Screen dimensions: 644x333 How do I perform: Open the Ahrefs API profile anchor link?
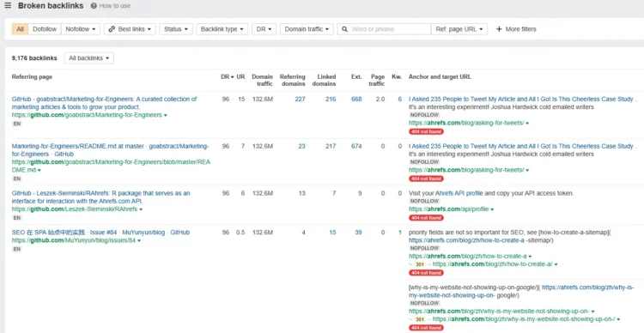tap(459, 193)
